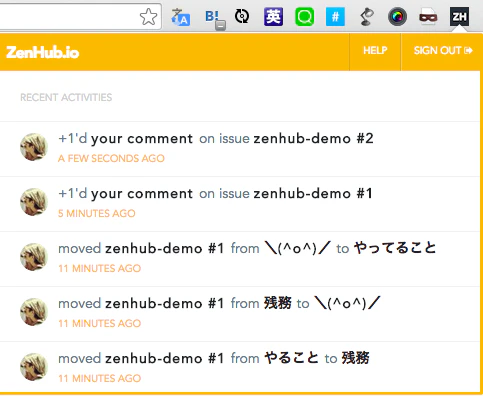
Task: Click やること pipeline name
Action: point(292,358)
